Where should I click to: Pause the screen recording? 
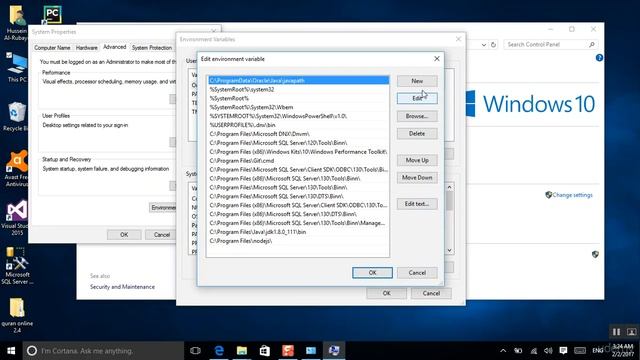(616, 332)
